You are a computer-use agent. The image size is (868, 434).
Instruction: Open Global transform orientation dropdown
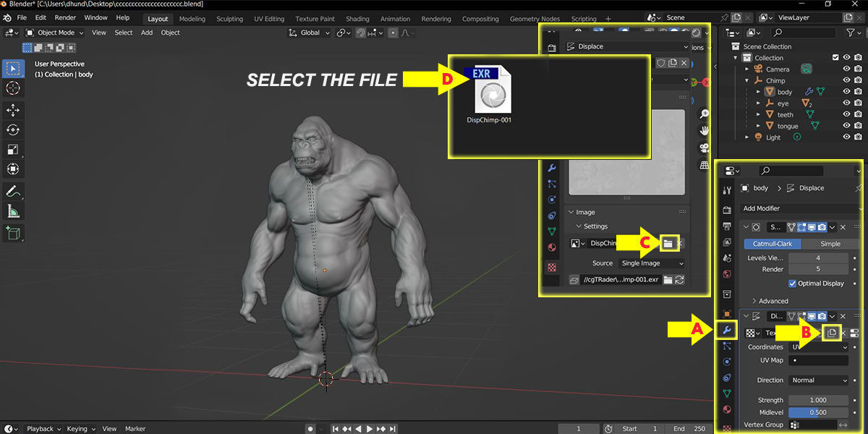(309, 33)
